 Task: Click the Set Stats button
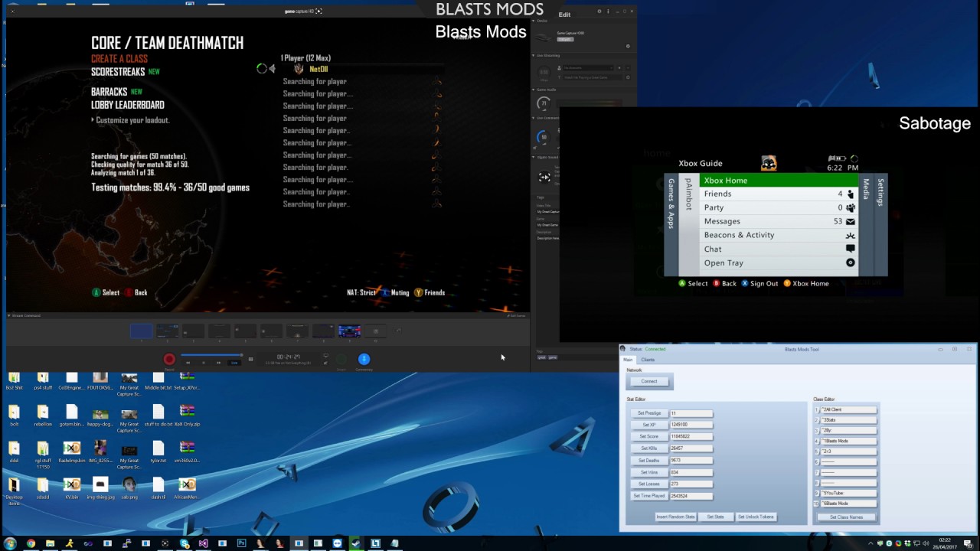(x=716, y=517)
